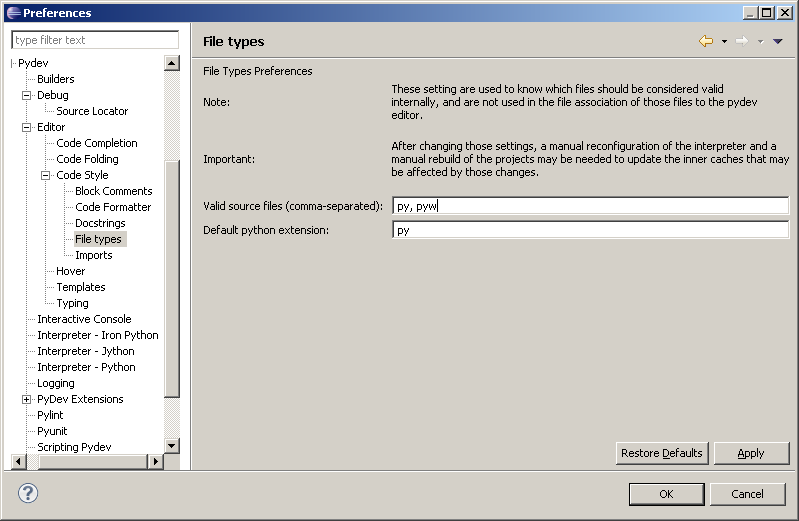Minimize the Preferences window
This screenshot has width=799, height=521.
(750, 13)
